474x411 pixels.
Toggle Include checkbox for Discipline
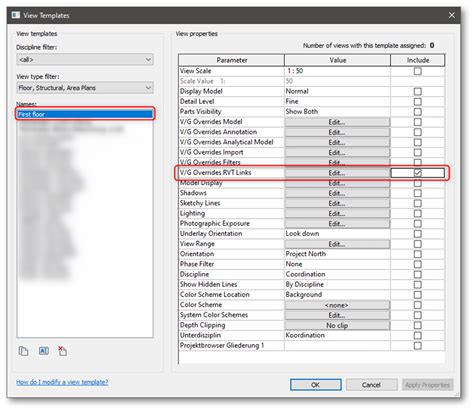coord(417,274)
